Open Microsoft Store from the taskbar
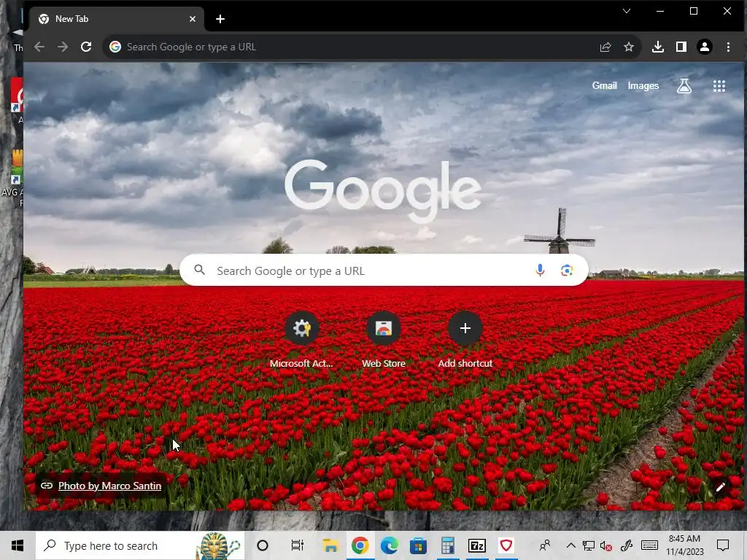Screen dimensions: 747x560 tap(418, 545)
